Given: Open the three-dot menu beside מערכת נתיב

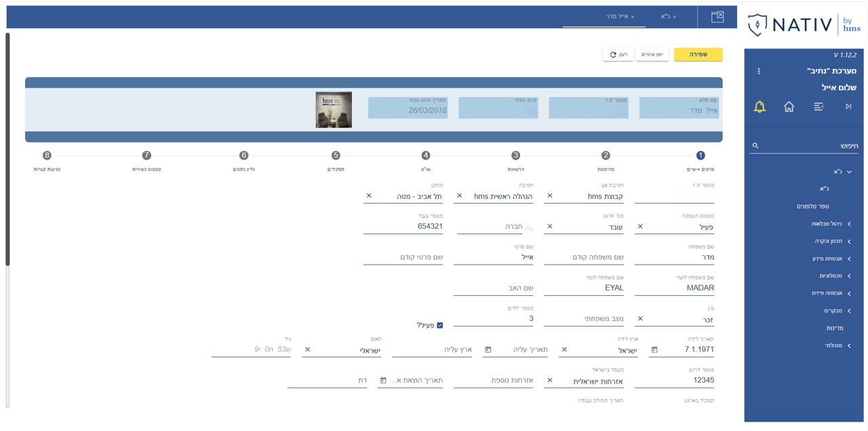Looking at the screenshot, I should coord(759,71).
